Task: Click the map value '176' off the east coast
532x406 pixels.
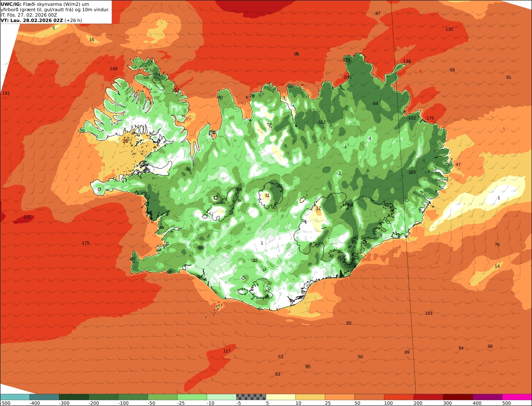Action: pyautogui.click(x=430, y=118)
